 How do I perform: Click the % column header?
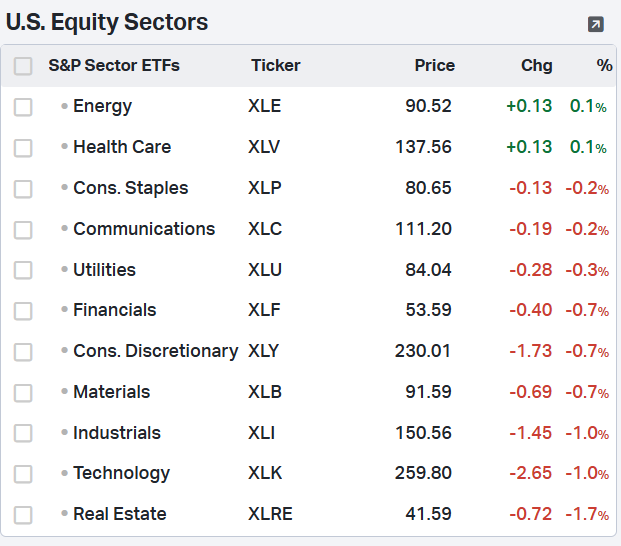coord(604,65)
